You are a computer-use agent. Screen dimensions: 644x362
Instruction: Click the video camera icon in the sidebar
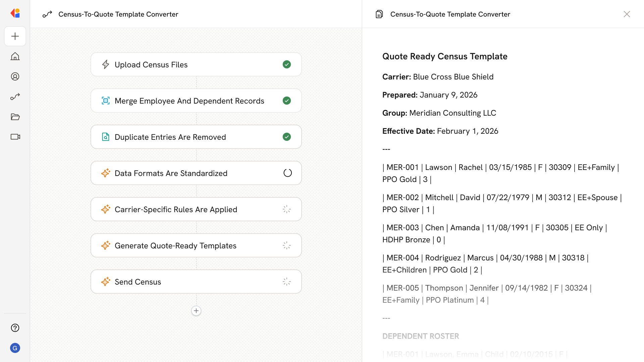(x=15, y=137)
